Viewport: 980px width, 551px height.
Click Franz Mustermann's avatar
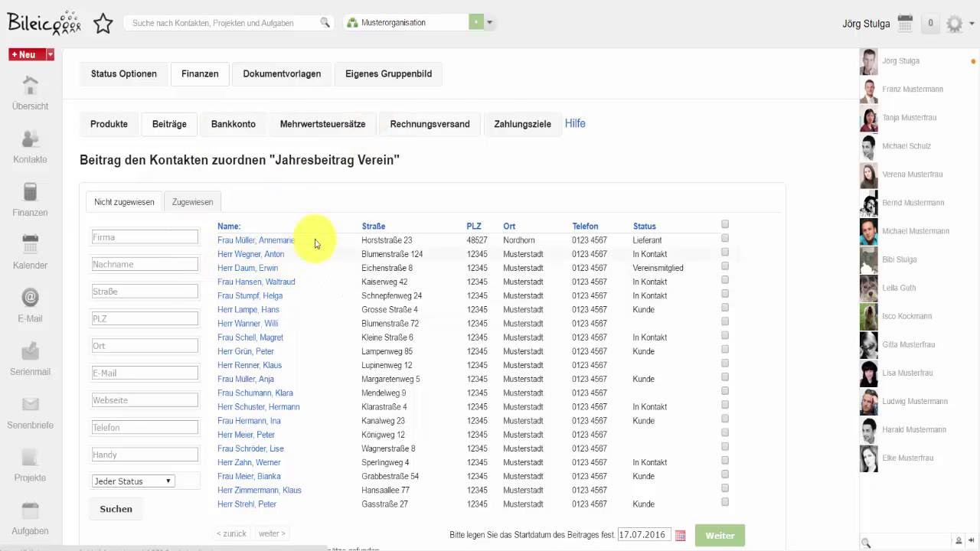(x=868, y=90)
